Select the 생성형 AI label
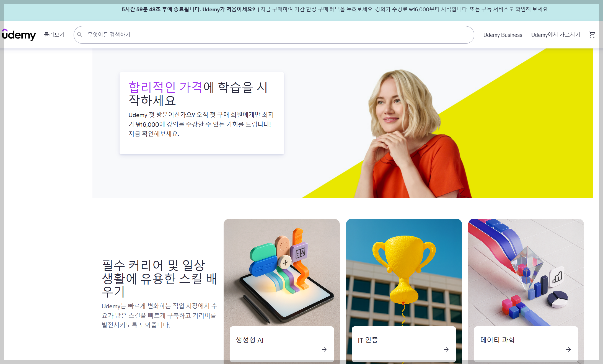603x364 pixels. [x=250, y=340]
